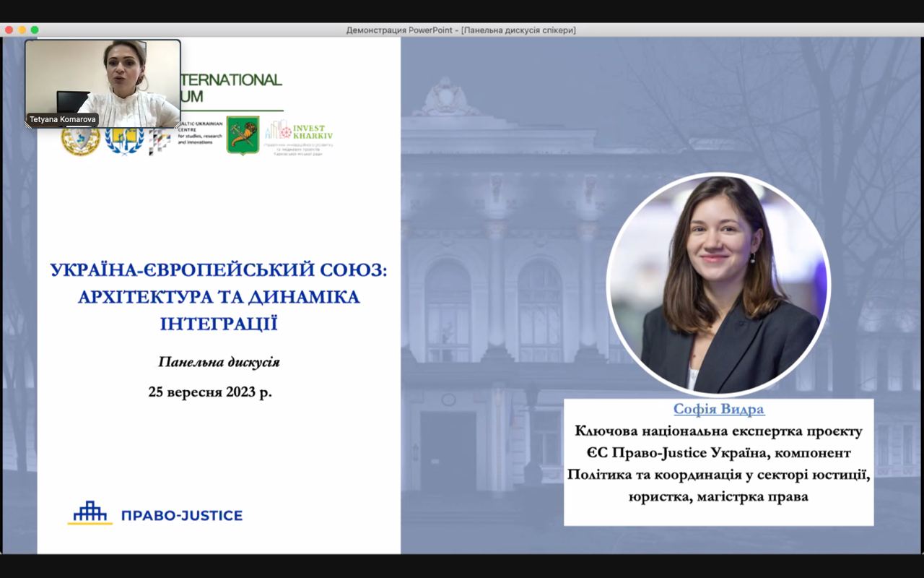Click the Право-Justice logo at bottom left
Image resolution: width=924 pixels, height=578 pixels.
click(x=155, y=513)
